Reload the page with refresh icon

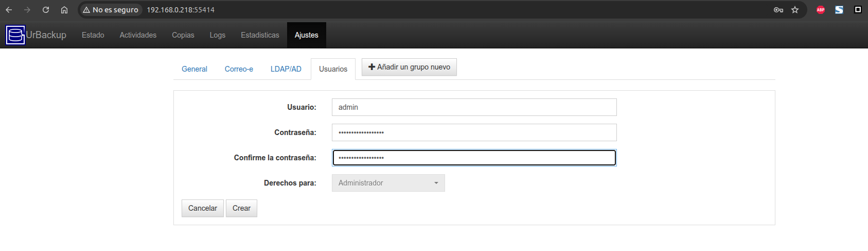pyautogui.click(x=46, y=10)
